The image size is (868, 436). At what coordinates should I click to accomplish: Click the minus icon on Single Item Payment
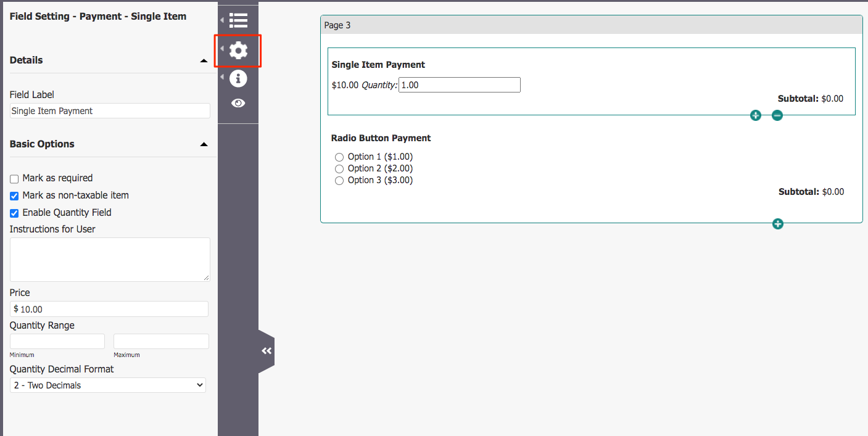tap(777, 115)
